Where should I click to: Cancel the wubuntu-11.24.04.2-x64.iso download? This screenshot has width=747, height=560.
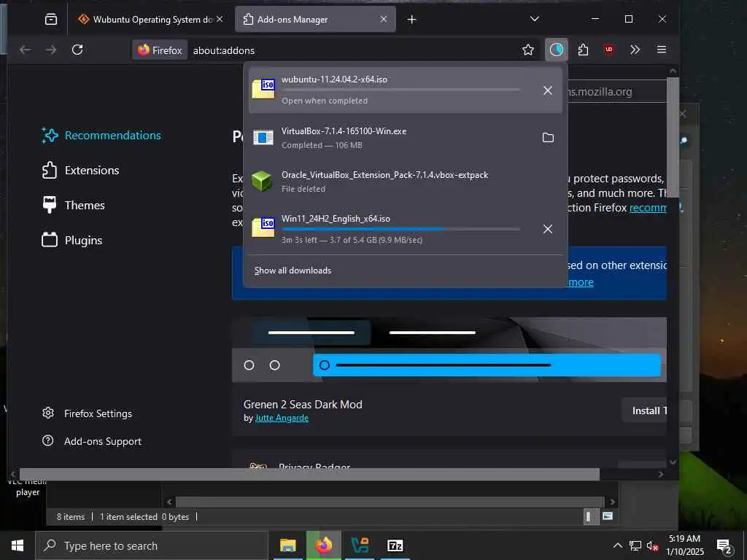[548, 90]
